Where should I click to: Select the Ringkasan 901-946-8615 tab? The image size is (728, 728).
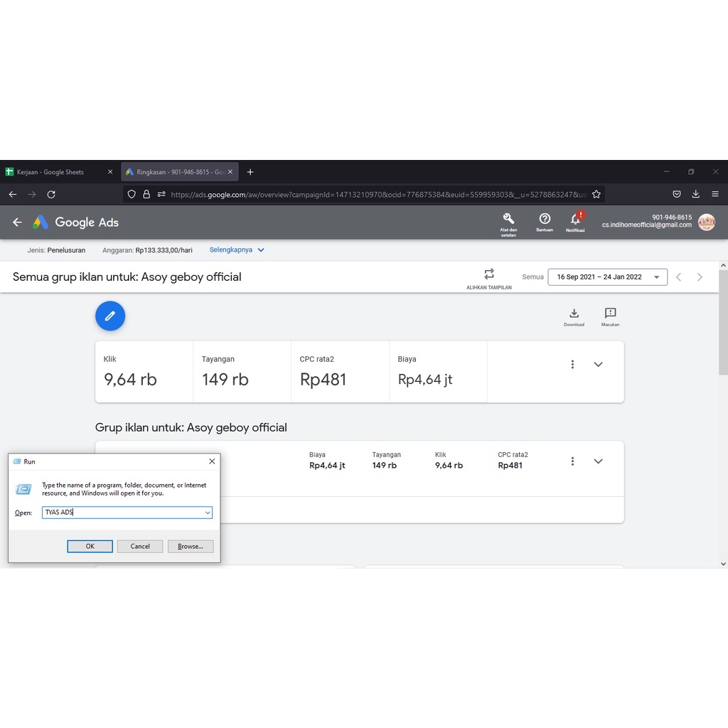click(x=180, y=172)
